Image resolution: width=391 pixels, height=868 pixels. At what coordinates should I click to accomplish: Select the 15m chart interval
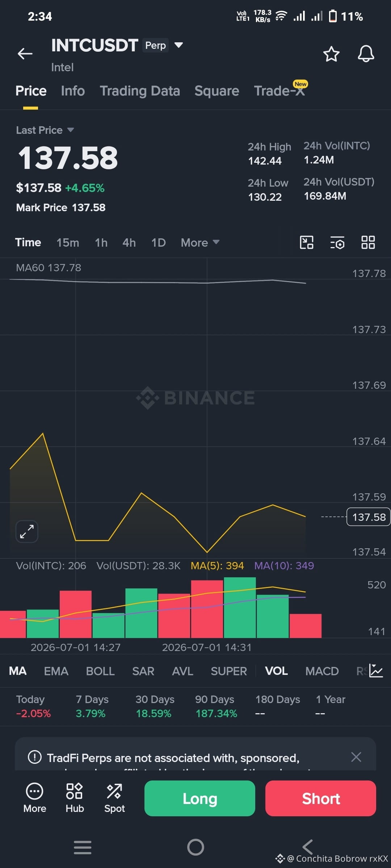click(x=68, y=242)
